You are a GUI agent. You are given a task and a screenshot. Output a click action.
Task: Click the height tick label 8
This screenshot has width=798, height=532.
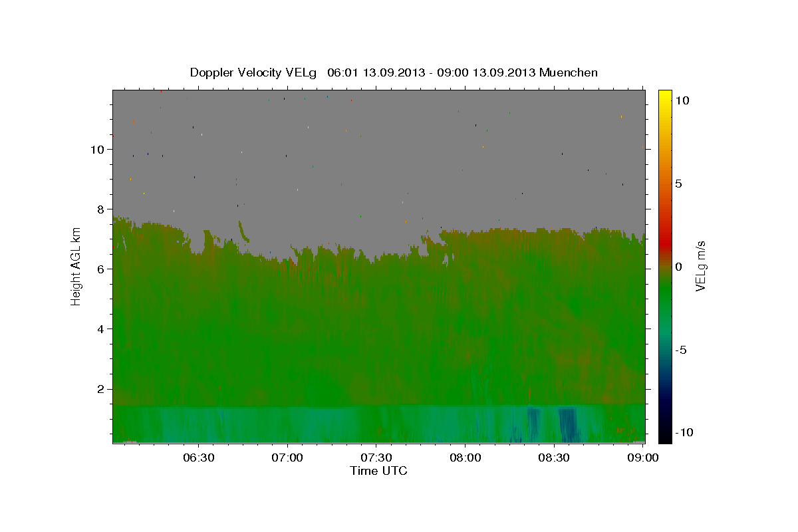[101, 209]
